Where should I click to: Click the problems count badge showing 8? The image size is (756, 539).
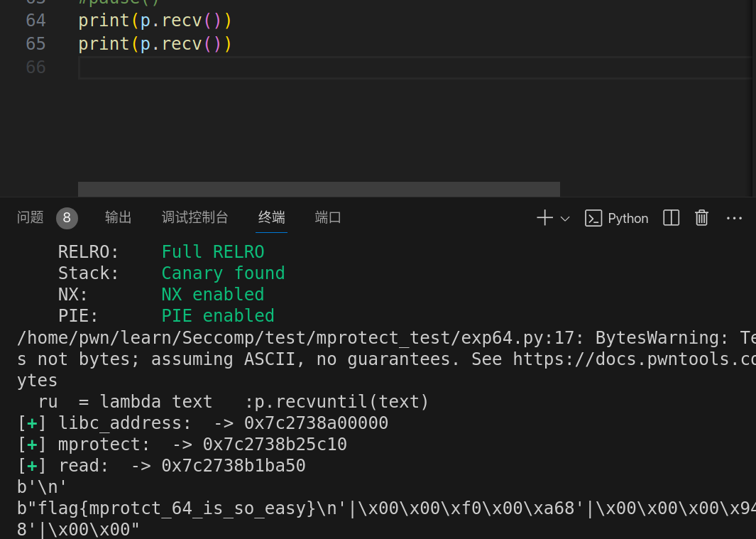tap(67, 218)
